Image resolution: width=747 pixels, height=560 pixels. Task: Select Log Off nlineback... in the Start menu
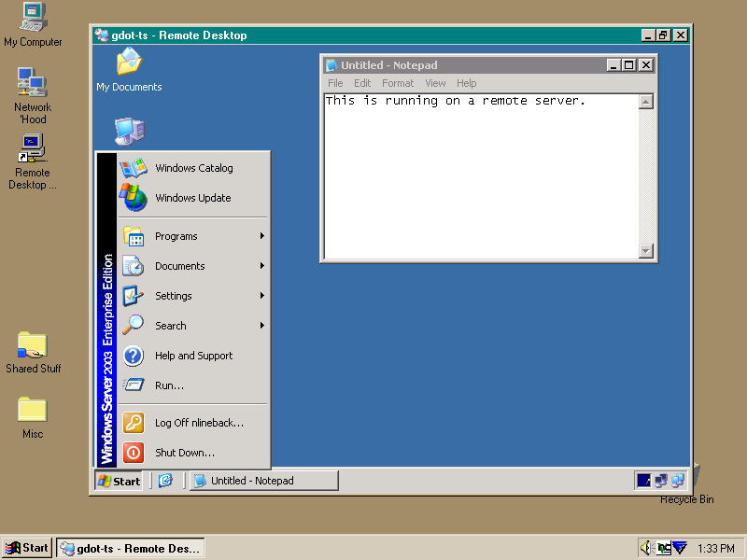coord(193,423)
